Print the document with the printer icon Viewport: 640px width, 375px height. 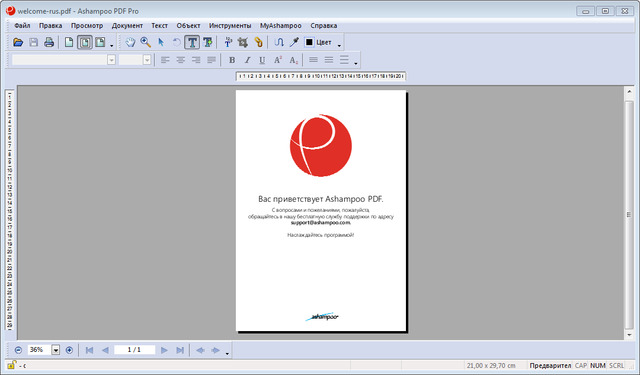[x=49, y=42]
